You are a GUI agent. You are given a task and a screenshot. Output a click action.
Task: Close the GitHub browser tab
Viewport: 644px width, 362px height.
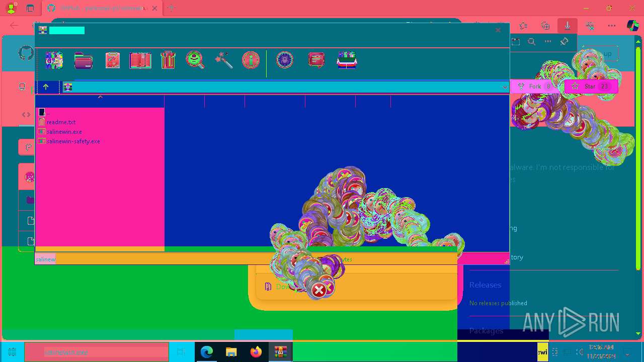point(154,9)
